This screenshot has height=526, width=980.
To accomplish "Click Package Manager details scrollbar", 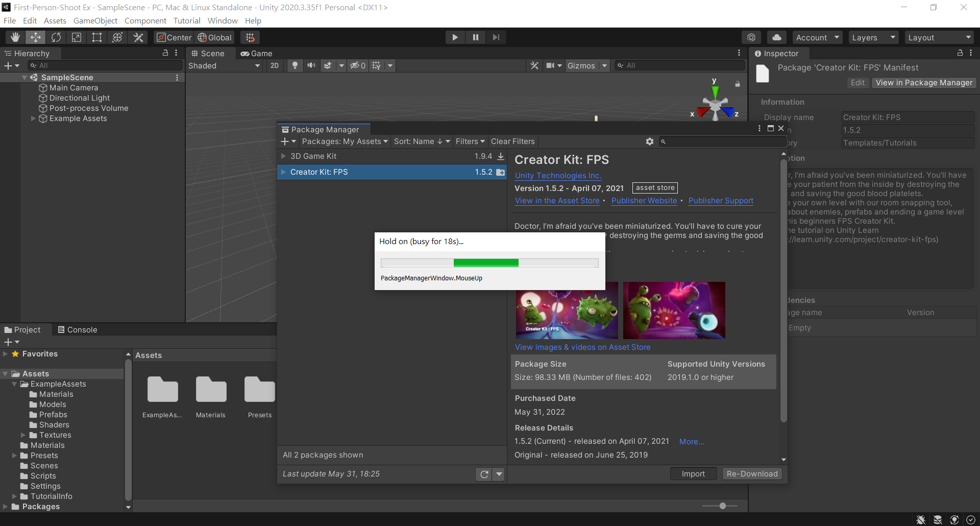I will click(x=783, y=291).
